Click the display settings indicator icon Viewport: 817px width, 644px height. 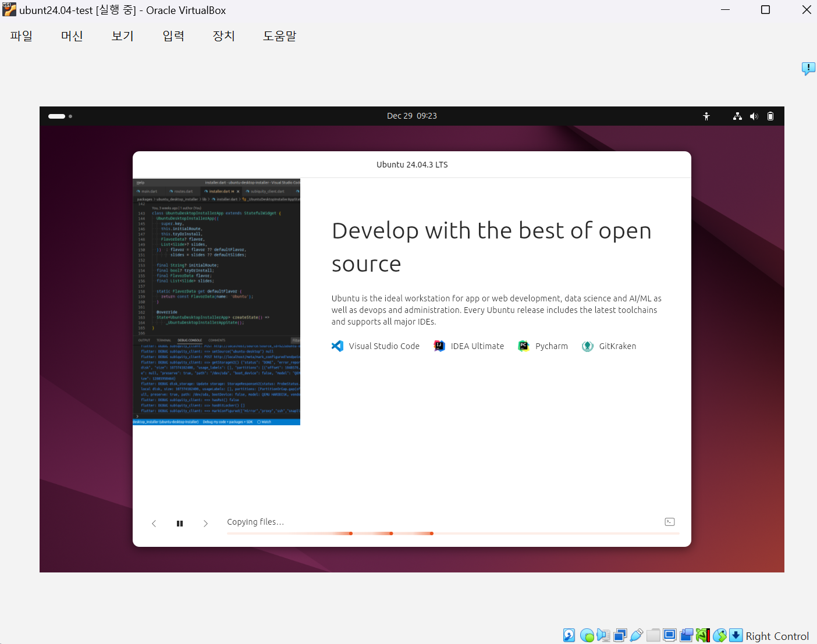[670, 635]
